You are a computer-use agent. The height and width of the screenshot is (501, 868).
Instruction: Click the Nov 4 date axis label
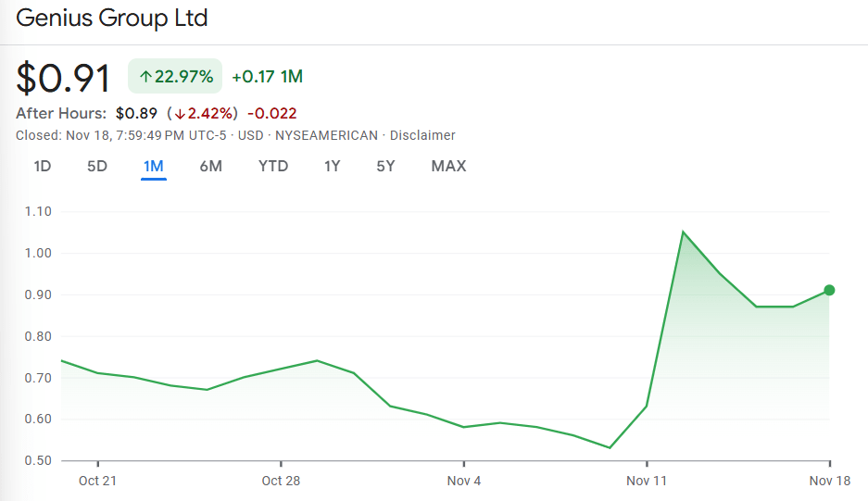pyautogui.click(x=464, y=481)
